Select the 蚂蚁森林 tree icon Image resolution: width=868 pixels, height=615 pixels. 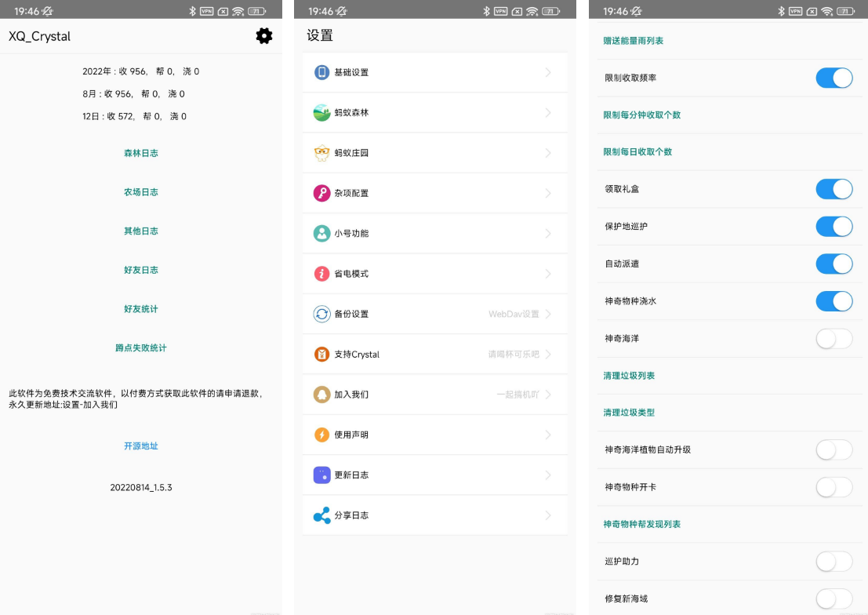[x=321, y=112]
